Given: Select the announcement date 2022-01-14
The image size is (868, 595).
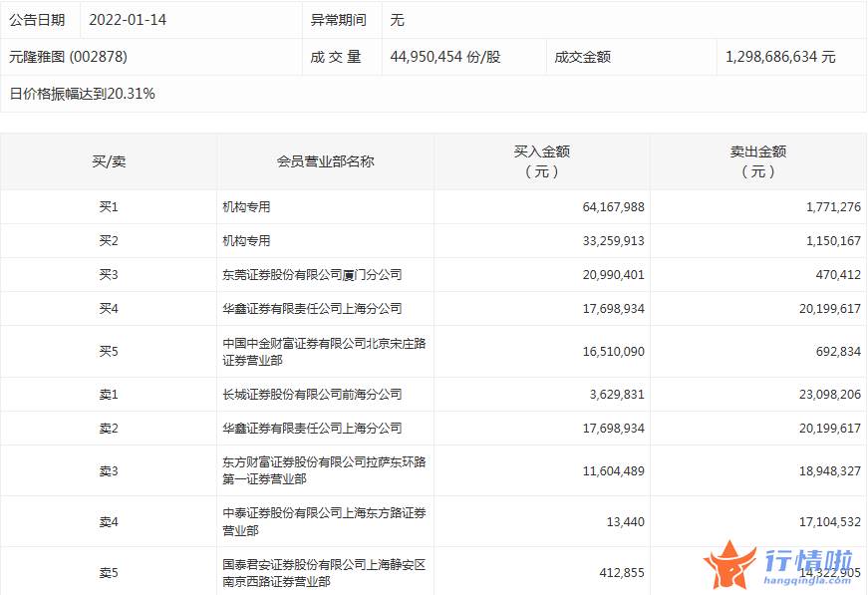Looking at the screenshot, I should pos(128,20).
